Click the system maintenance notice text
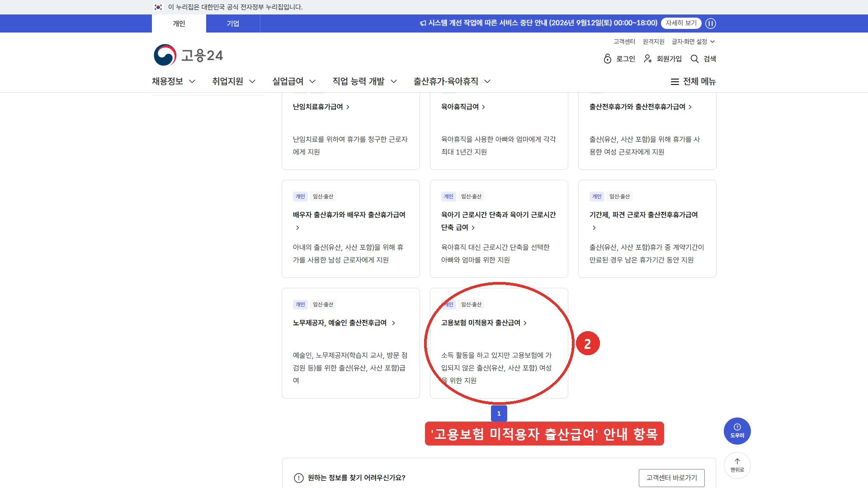The width and height of the screenshot is (868, 488). point(542,23)
